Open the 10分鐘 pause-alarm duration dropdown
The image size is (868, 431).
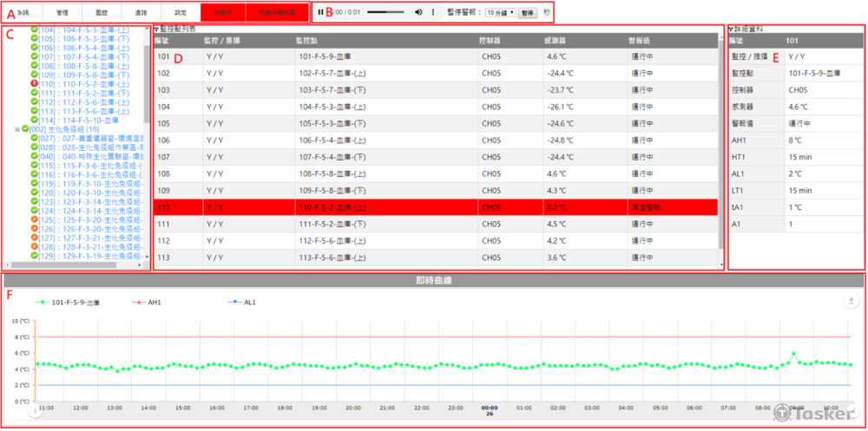pyautogui.click(x=499, y=13)
